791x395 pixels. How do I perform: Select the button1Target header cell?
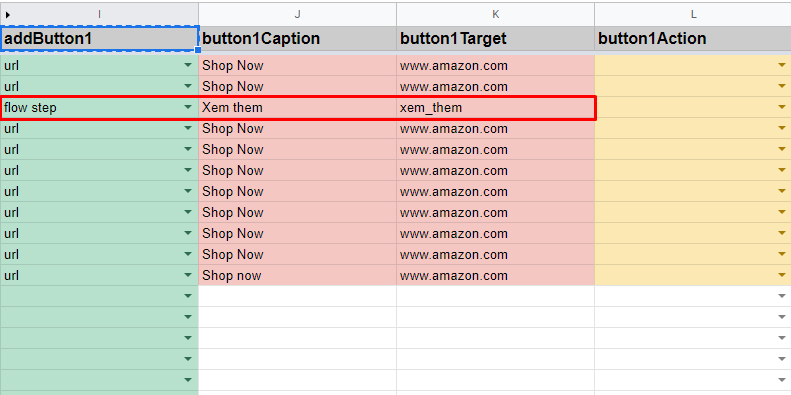(495, 38)
